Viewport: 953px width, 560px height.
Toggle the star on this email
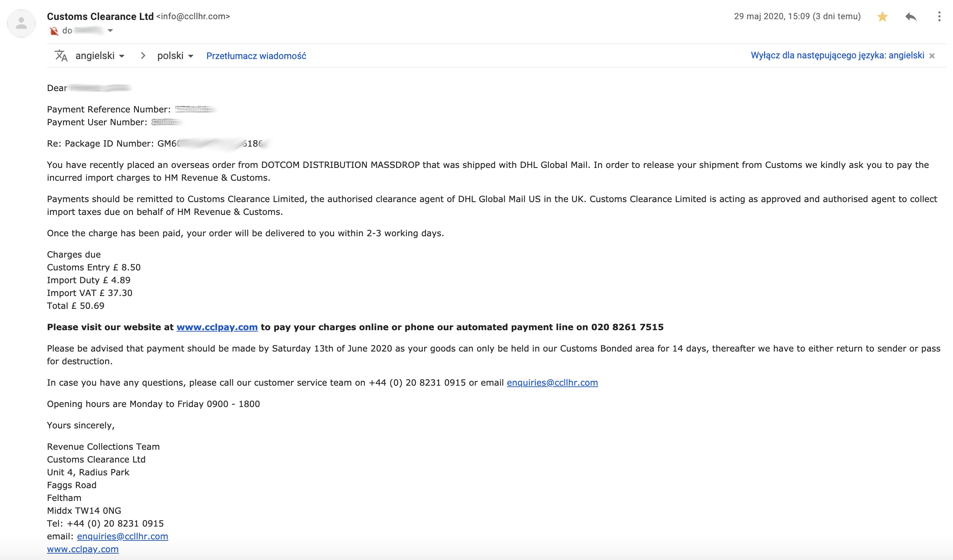882,17
